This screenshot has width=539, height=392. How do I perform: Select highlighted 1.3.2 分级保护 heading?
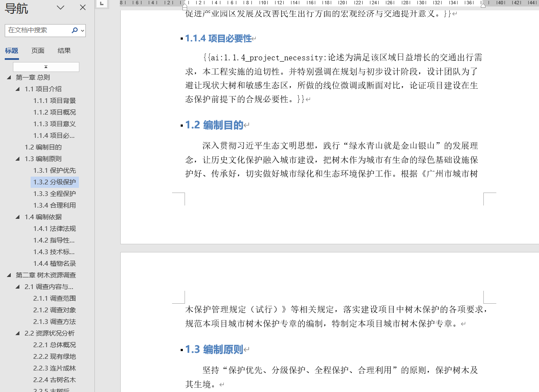coord(55,182)
